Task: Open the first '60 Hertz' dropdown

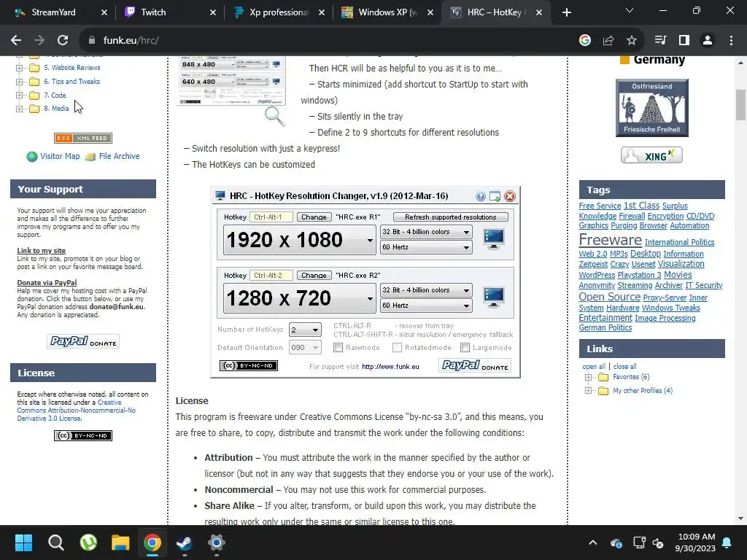Action: [426, 247]
